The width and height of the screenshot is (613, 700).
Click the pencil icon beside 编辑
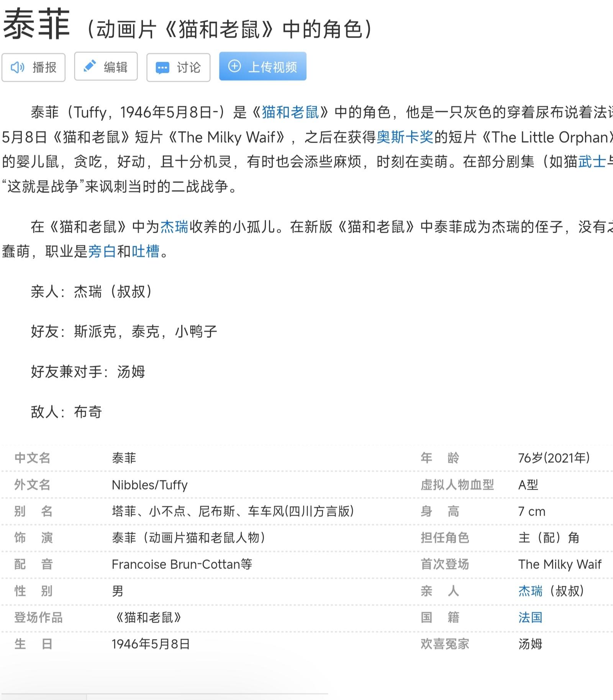click(90, 66)
